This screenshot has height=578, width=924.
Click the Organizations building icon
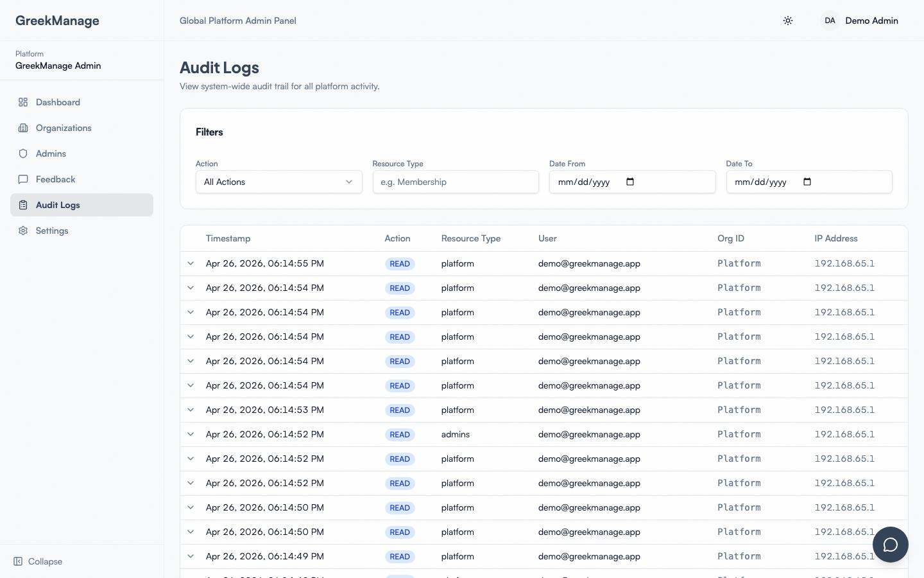click(23, 127)
